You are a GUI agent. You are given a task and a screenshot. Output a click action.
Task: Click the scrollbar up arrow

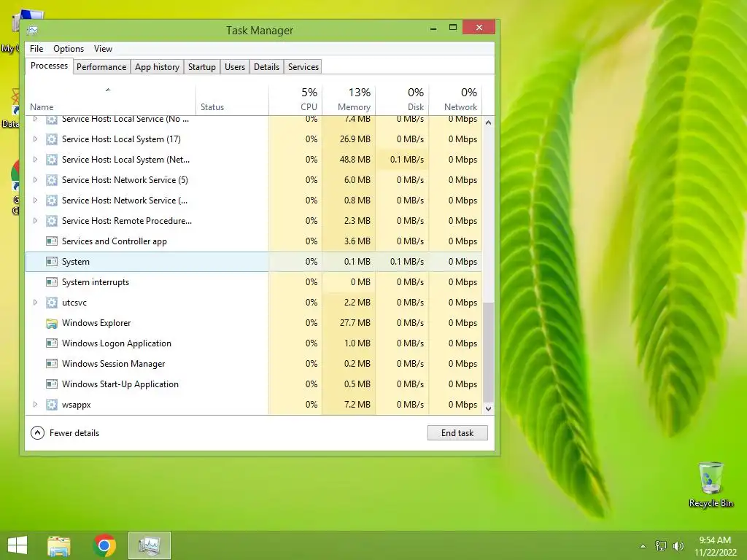[x=488, y=122]
